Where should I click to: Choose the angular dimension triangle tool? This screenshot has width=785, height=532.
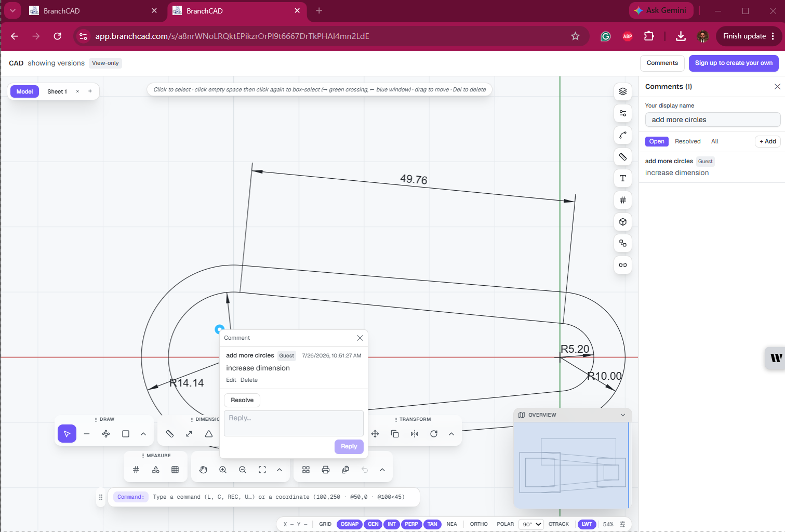pyautogui.click(x=209, y=434)
